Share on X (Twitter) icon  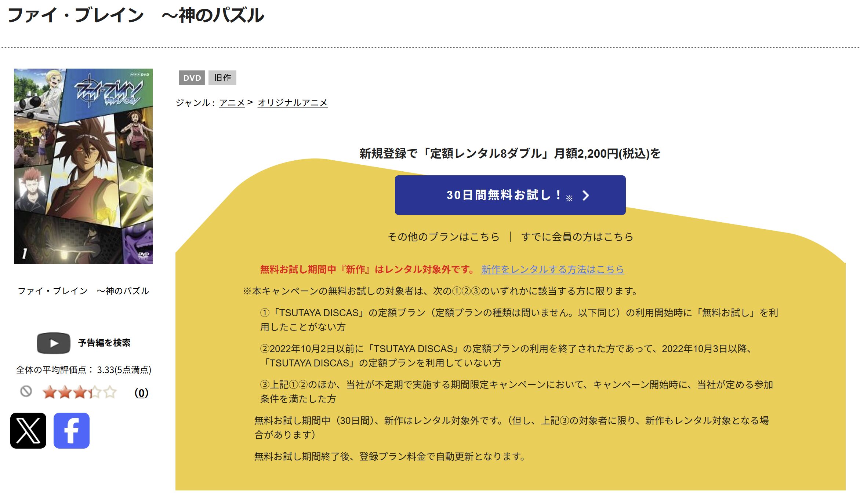point(28,431)
